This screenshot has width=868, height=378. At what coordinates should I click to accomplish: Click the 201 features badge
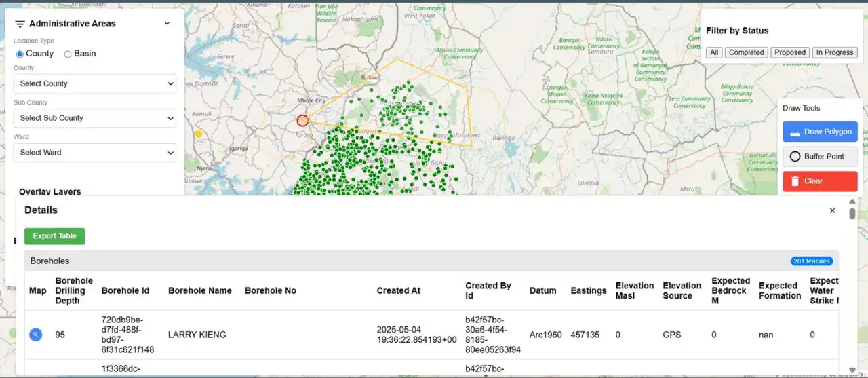click(x=812, y=261)
